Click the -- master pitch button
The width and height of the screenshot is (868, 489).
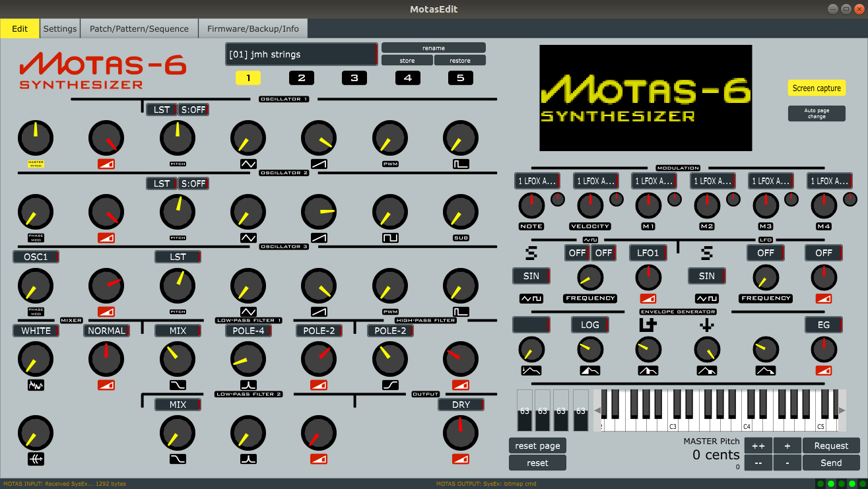[758, 463]
